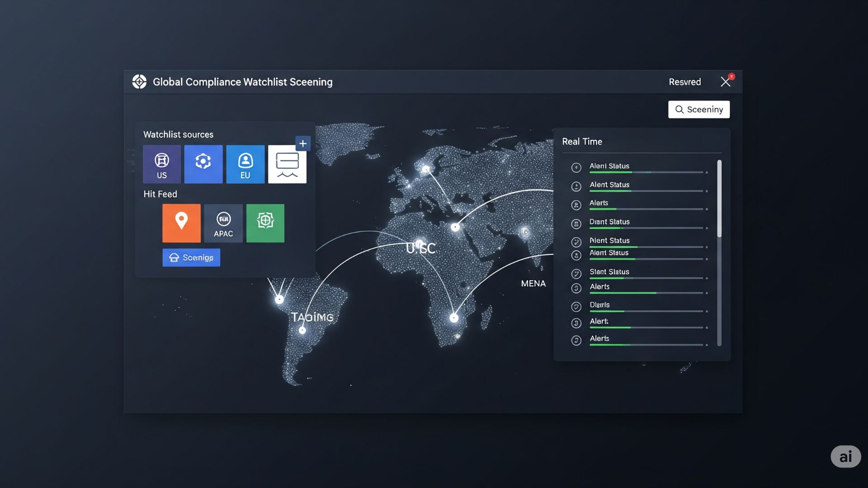Close the dialog with X notification button
This screenshot has width=868, height=488.
tap(726, 82)
